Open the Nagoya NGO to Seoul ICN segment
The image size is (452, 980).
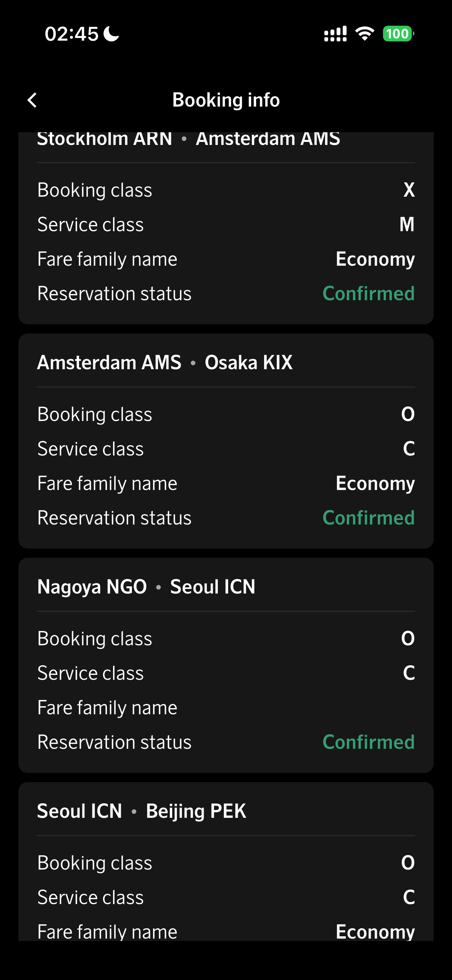[146, 587]
